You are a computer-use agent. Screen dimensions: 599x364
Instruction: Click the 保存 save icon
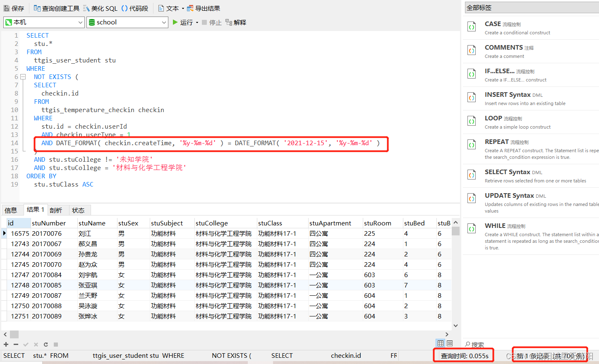coord(7,8)
